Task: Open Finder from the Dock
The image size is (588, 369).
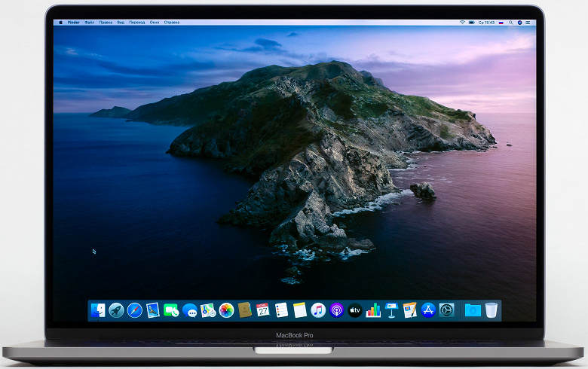Action: (x=98, y=310)
